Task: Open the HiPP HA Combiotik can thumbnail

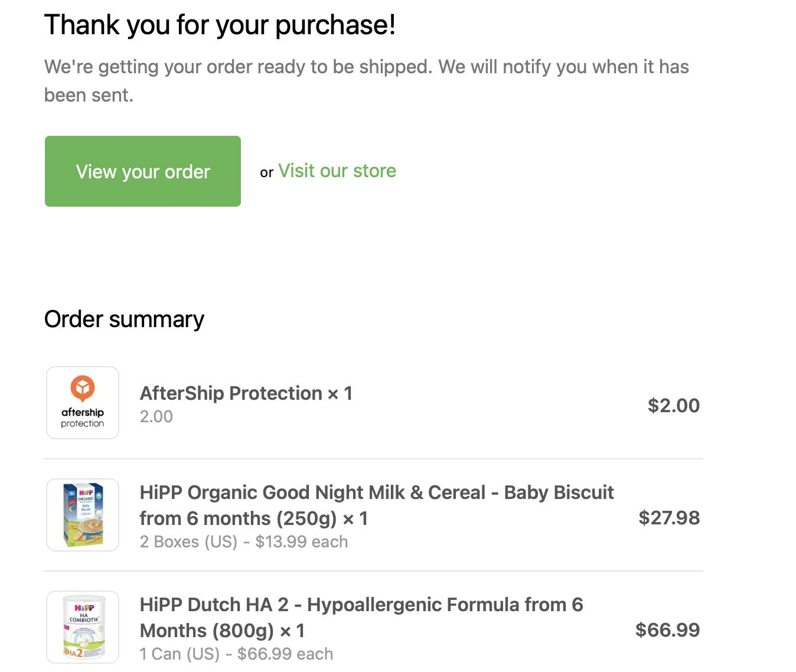Action: click(83, 627)
